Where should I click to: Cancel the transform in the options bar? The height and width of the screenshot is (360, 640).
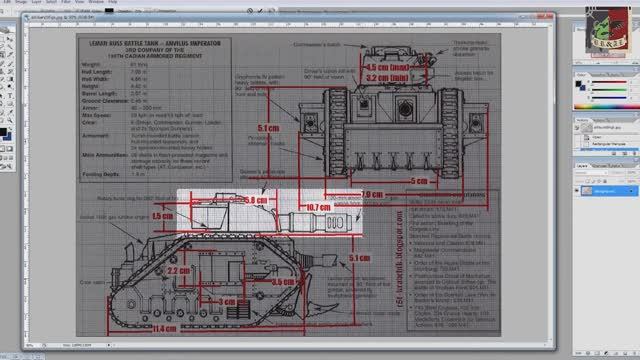[x=250, y=11]
